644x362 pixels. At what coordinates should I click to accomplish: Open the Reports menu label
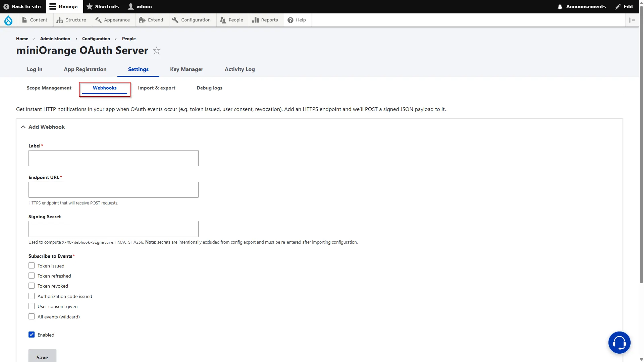pos(269,20)
